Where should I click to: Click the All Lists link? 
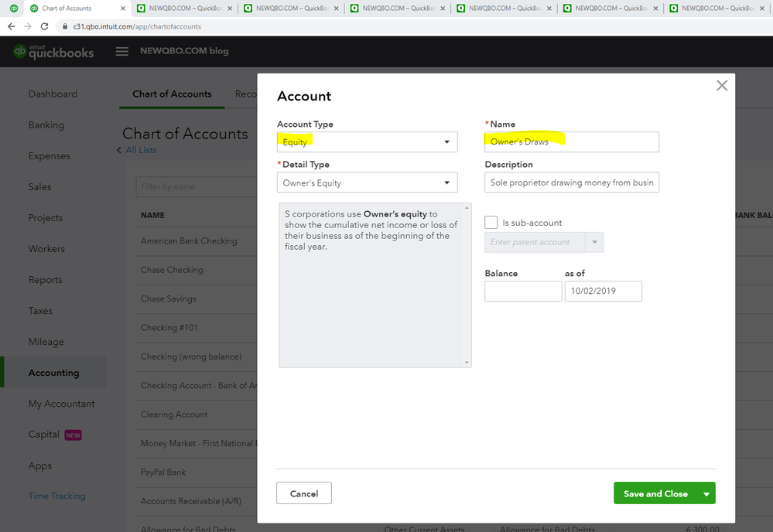tap(140, 150)
